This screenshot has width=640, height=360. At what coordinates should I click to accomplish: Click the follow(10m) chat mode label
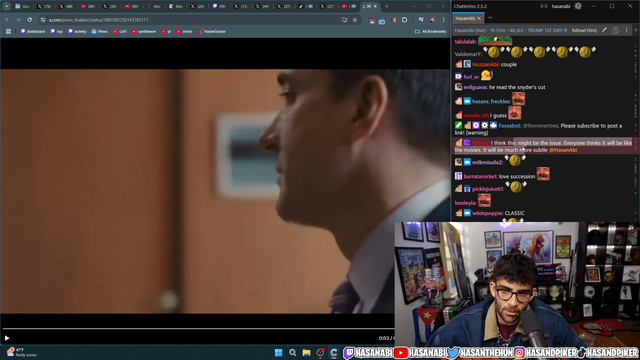(x=584, y=30)
